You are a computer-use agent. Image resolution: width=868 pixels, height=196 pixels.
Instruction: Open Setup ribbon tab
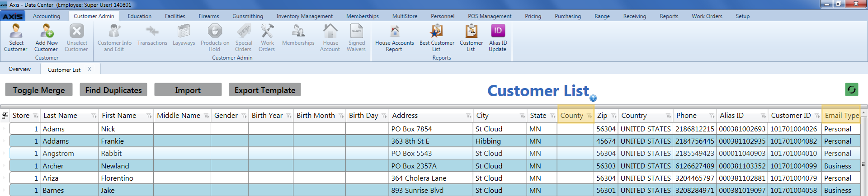[742, 16]
